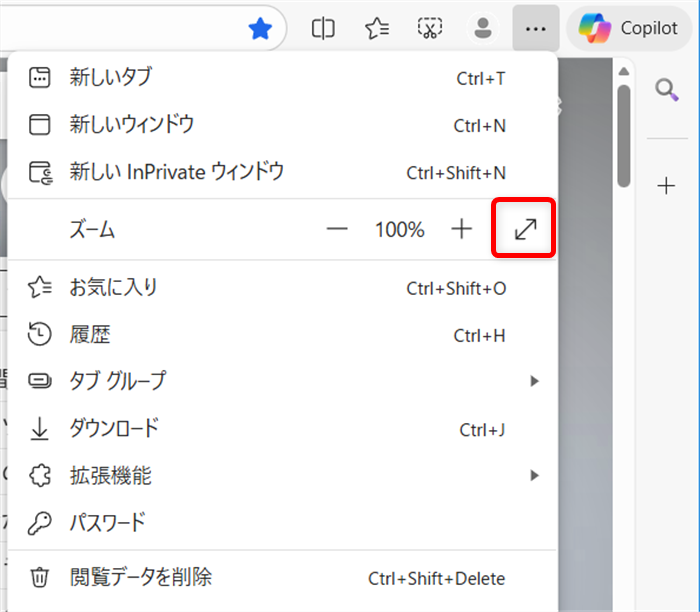This screenshot has width=700, height=612.
Task: Start the screenshot capture tool
Action: pyautogui.click(x=429, y=29)
